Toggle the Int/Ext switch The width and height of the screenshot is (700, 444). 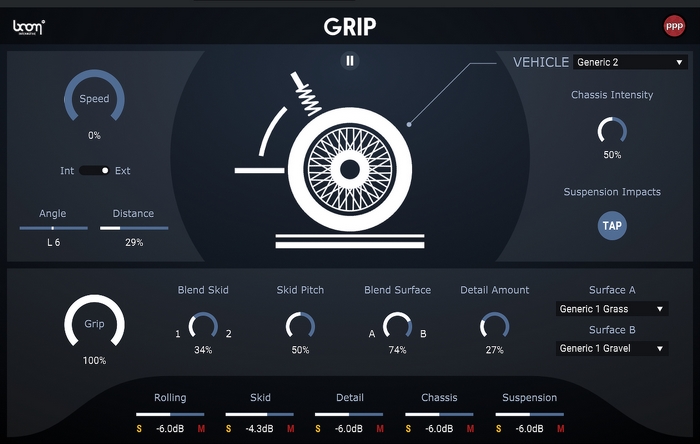(x=95, y=171)
